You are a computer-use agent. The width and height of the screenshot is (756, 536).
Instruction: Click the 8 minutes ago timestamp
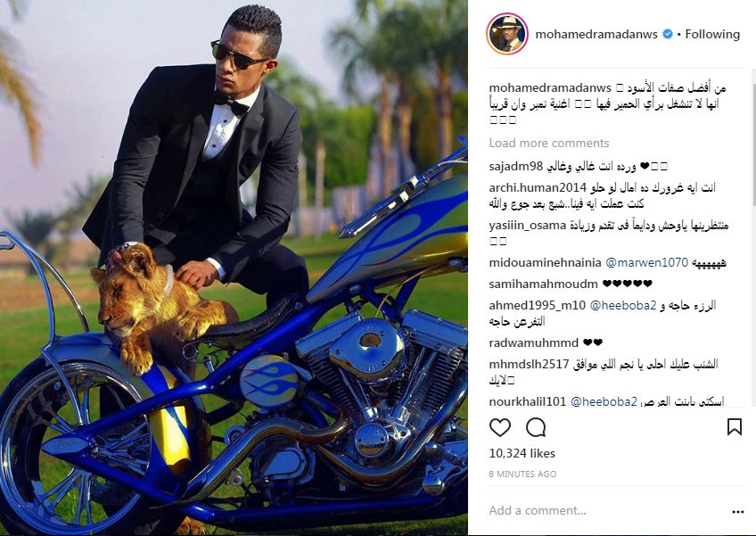pyautogui.click(x=522, y=474)
